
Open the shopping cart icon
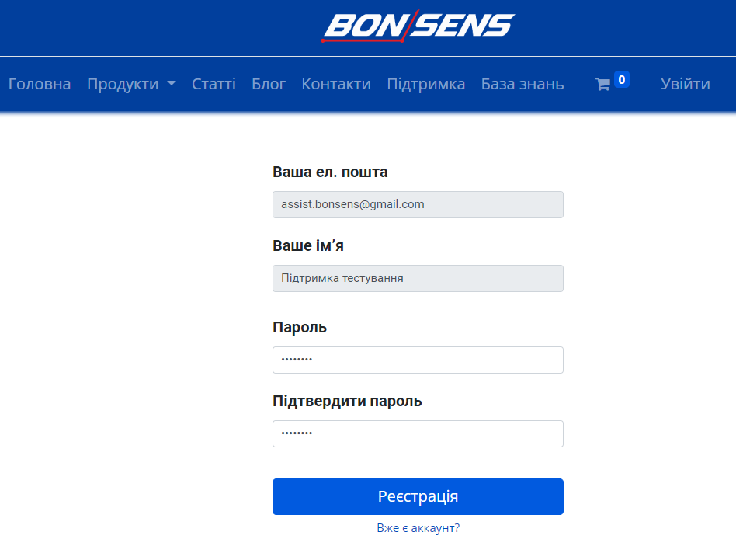tap(602, 85)
